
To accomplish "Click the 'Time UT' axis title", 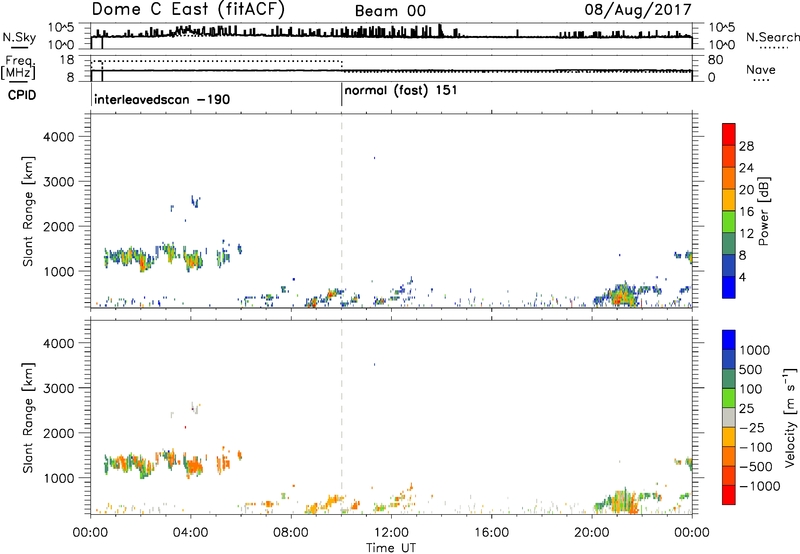I will (x=391, y=548).
